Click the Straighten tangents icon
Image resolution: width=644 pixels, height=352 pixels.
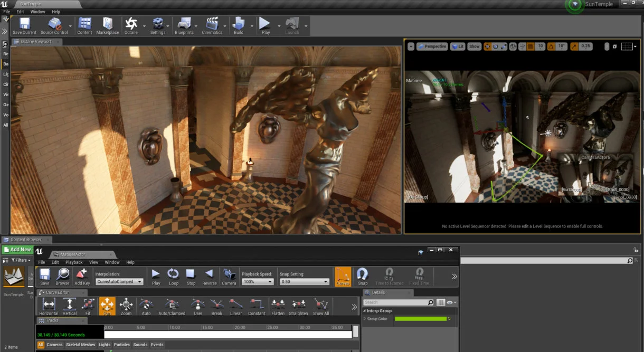(298, 307)
